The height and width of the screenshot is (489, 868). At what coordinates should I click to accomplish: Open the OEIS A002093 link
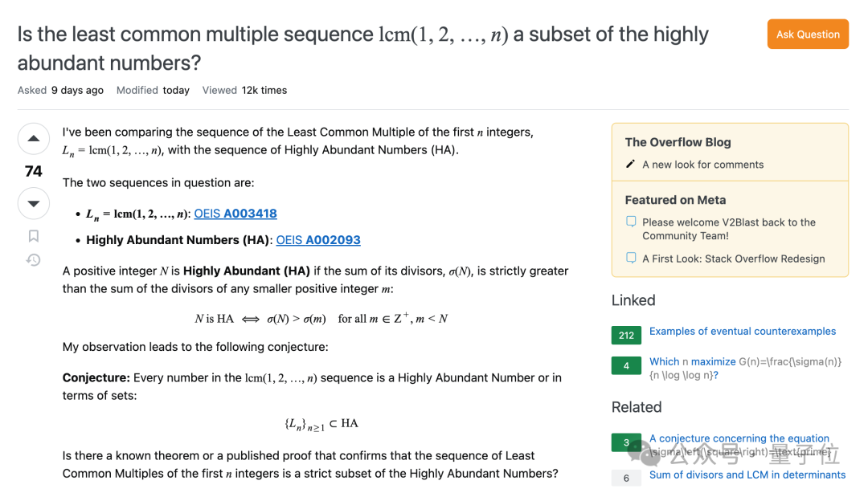pos(318,240)
